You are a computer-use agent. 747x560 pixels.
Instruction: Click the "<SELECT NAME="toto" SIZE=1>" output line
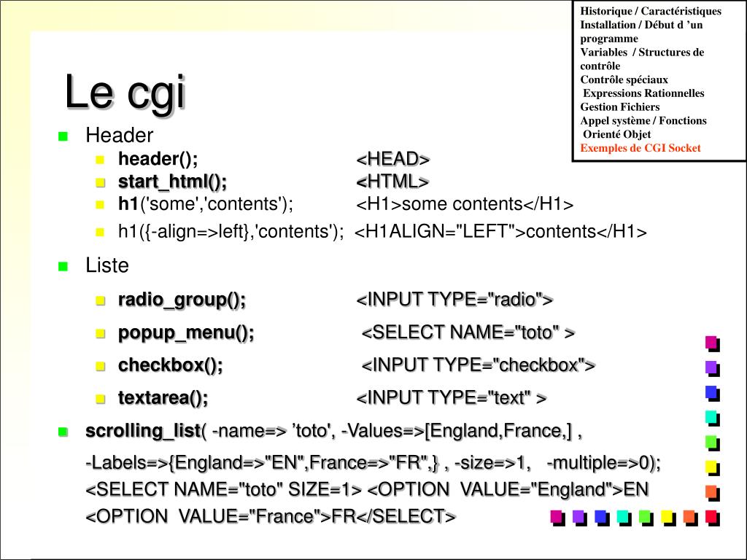[x=367, y=489]
